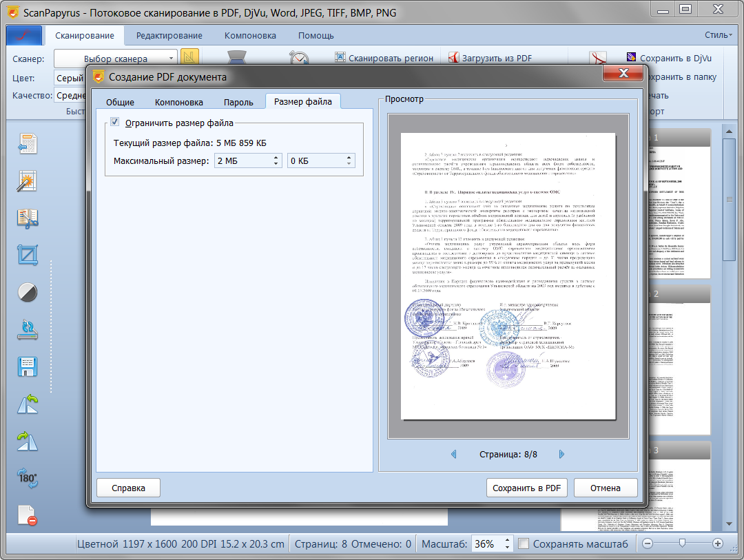This screenshot has height=560, width=744.
Task: Toggle Ограничить размер файла checkbox
Action: (x=115, y=123)
